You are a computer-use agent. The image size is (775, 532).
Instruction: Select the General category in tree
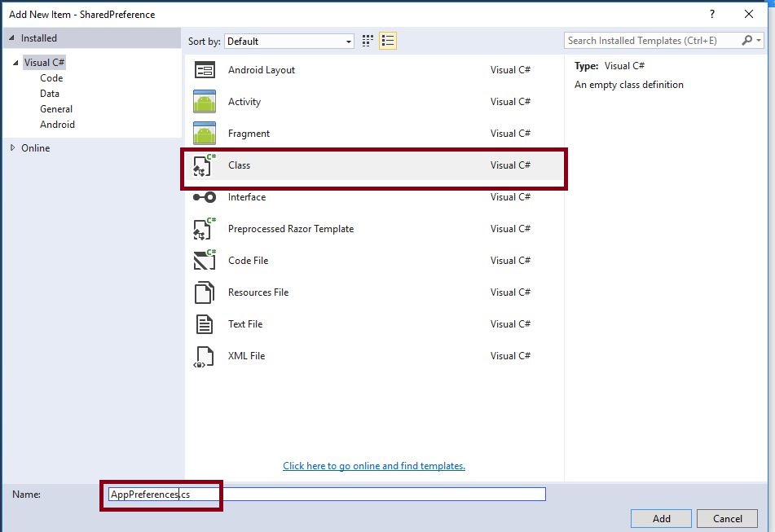[56, 109]
